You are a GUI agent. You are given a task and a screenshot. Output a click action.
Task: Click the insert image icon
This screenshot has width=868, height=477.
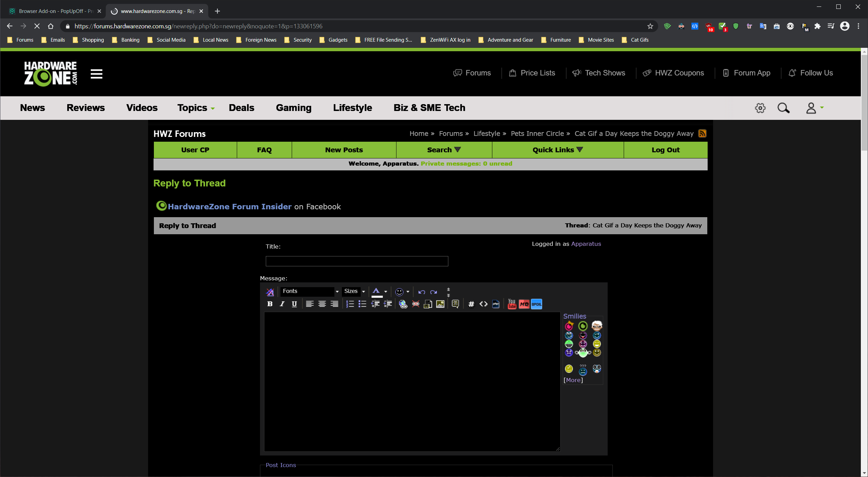click(x=440, y=304)
